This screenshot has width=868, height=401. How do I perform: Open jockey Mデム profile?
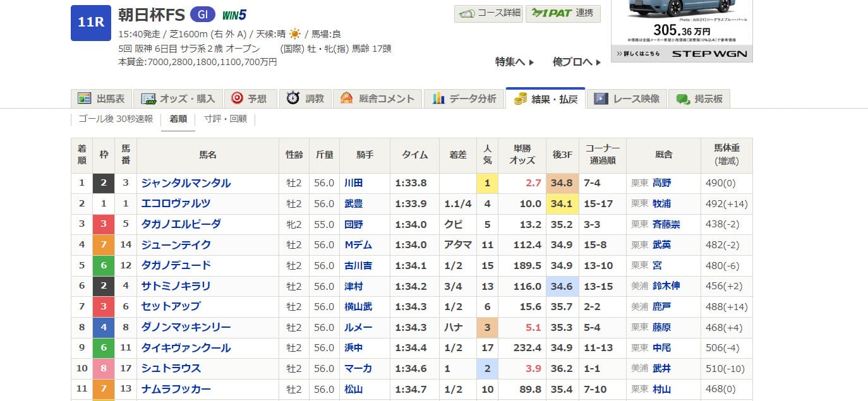click(x=358, y=245)
